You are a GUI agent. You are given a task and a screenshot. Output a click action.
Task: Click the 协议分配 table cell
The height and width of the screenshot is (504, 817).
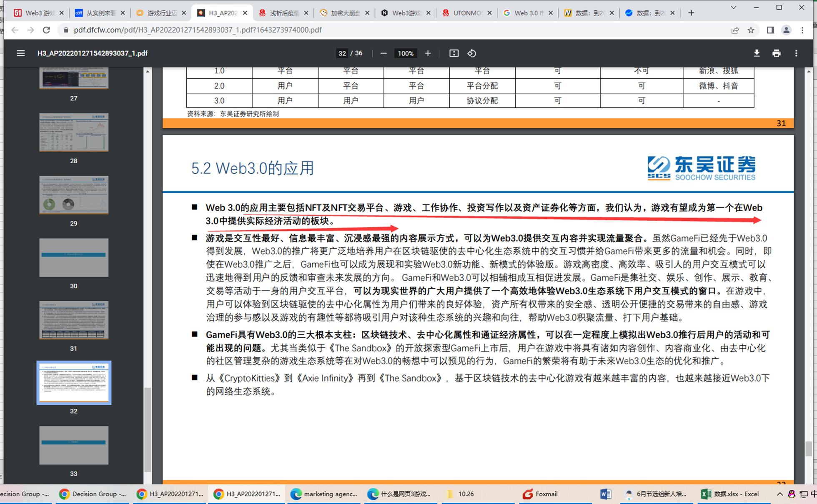(x=482, y=101)
